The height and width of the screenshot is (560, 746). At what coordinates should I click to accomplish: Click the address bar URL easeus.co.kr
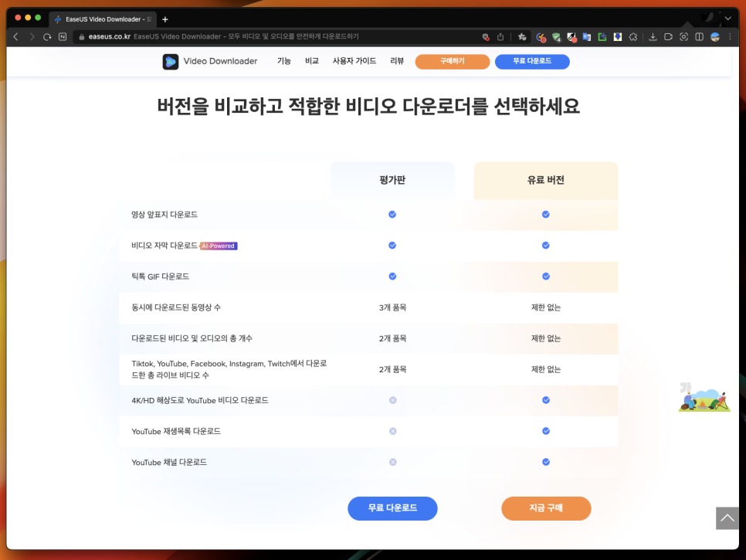(110, 36)
